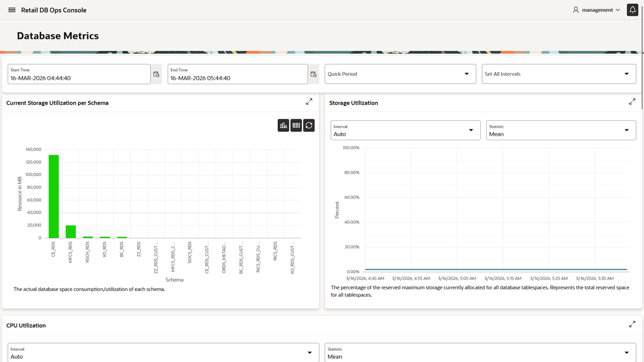Click the 140,000 y-axis value
This screenshot has width=644, height=362.
pyautogui.click(x=33, y=149)
